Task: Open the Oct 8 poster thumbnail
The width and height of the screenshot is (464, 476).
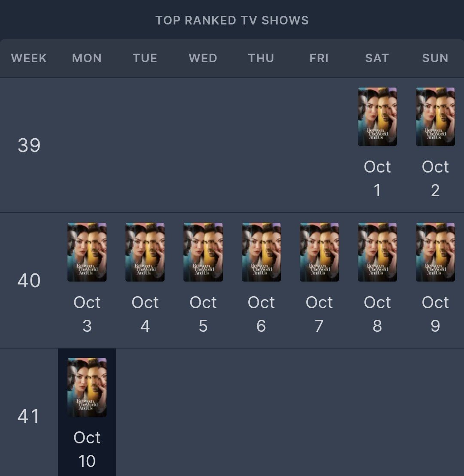Action: click(x=377, y=252)
